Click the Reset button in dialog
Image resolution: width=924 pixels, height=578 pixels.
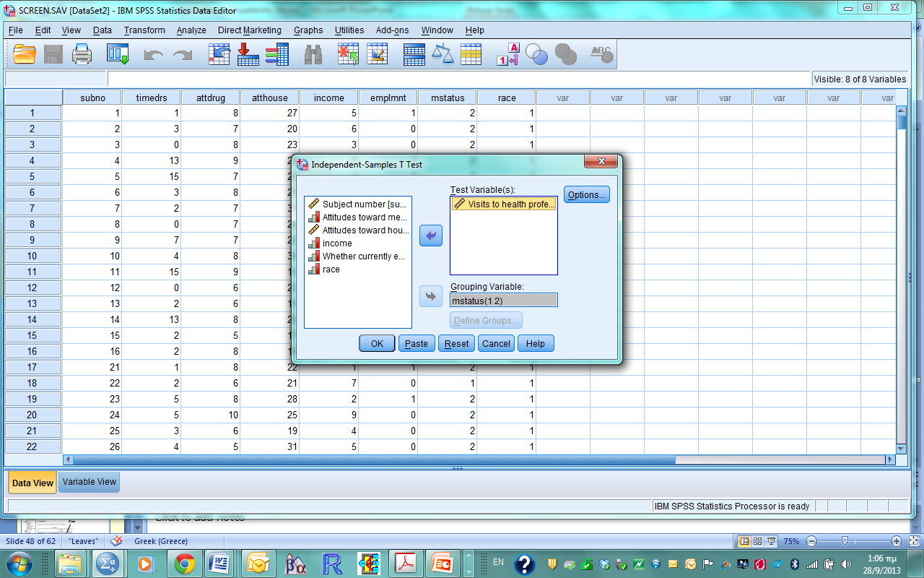(x=456, y=343)
